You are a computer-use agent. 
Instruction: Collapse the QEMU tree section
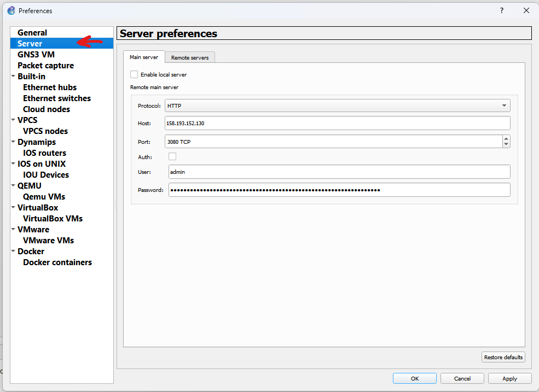[13, 185]
